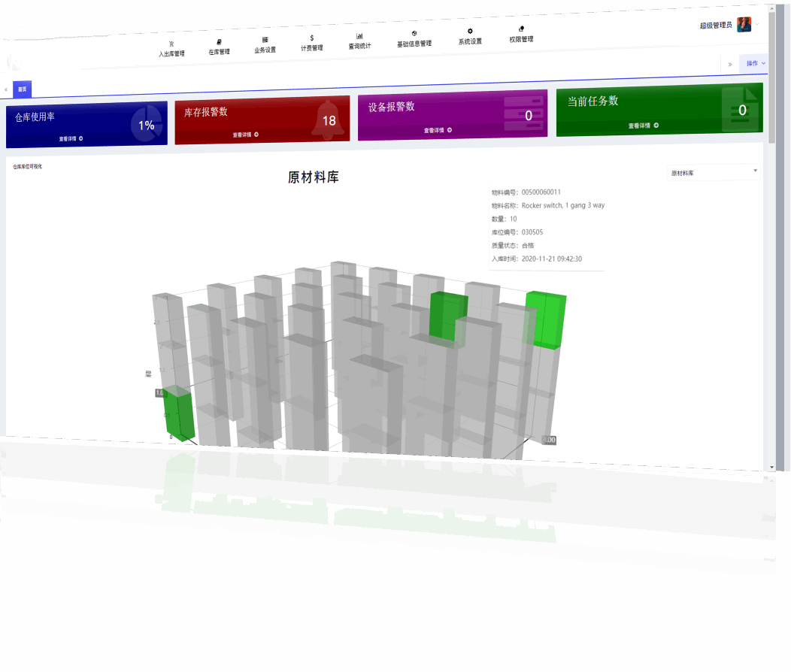Click the 超级管理员 user avatar

coord(744,24)
